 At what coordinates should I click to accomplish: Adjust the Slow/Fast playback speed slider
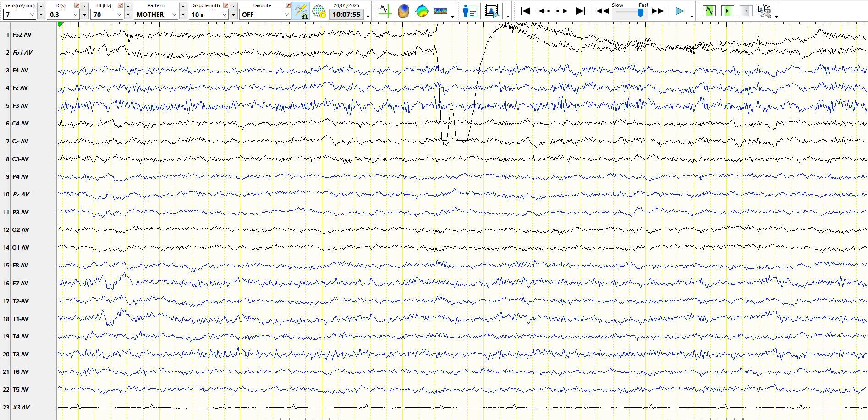pos(640,13)
